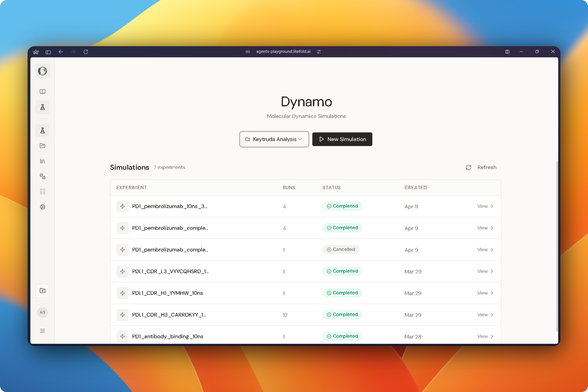Image resolution: width=588 pixels, height=392 pixels.
Task: Go forward with the browser forward arrow
Action: coord(73,52)
